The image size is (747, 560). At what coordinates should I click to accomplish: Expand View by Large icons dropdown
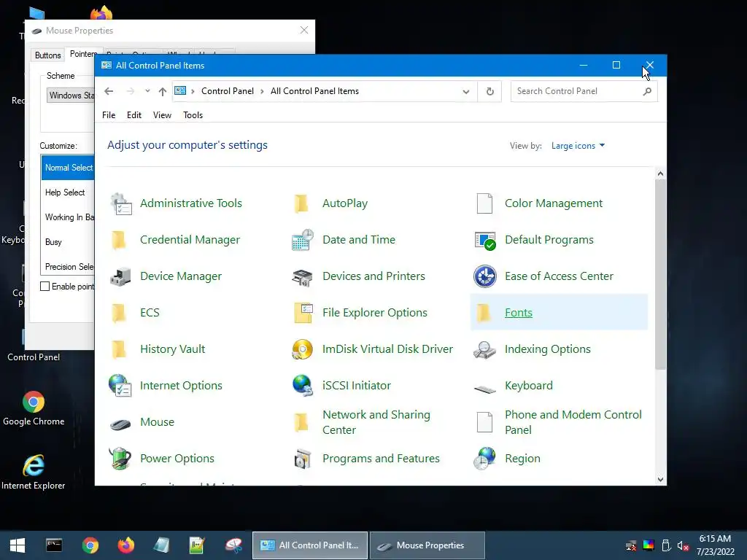(578, 146)
